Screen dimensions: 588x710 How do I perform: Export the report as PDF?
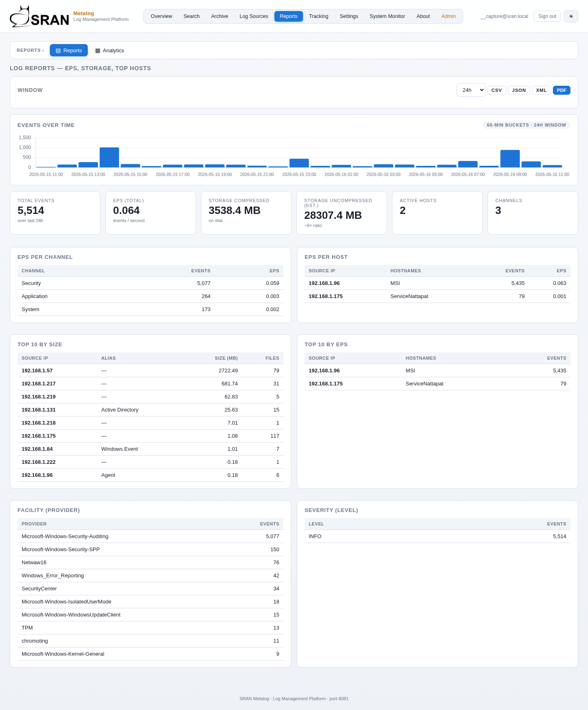click(561, 90)
